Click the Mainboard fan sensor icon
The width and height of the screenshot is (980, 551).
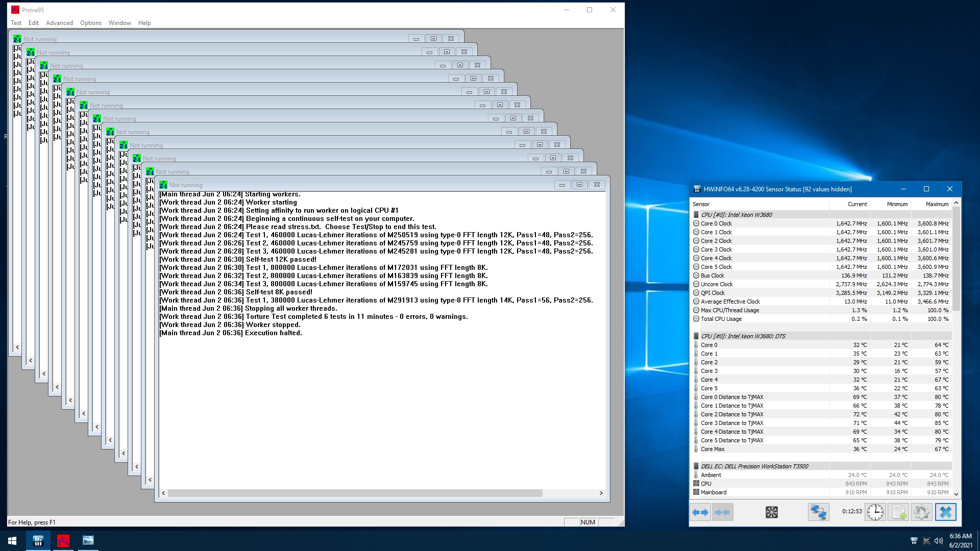[696, 492]
